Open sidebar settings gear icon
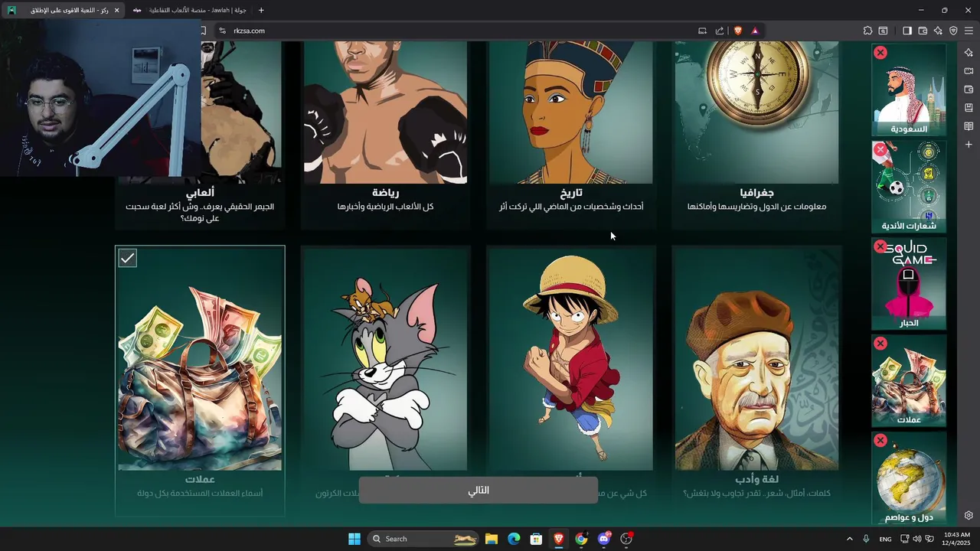The image size is (980, 551). 969,516
